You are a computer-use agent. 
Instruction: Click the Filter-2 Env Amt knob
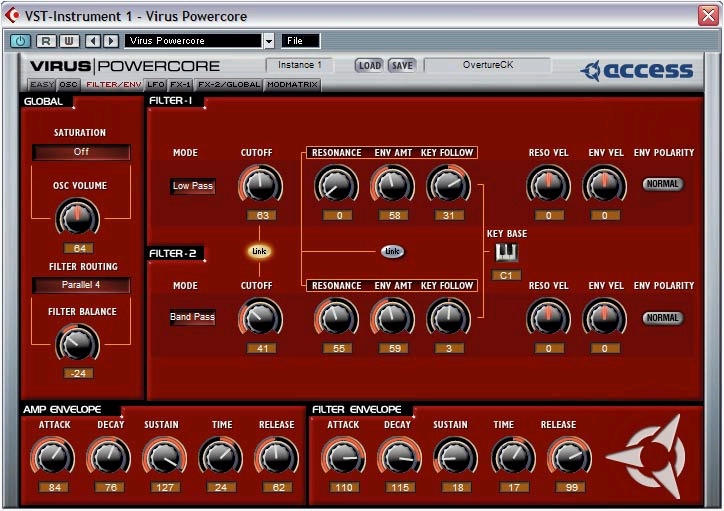(392, 318)
